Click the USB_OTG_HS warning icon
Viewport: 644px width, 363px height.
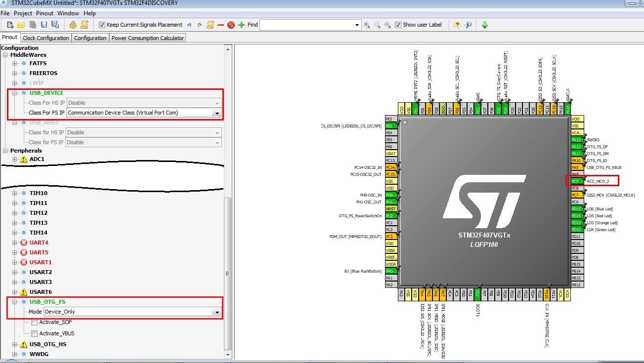click(x=23, y=344)
